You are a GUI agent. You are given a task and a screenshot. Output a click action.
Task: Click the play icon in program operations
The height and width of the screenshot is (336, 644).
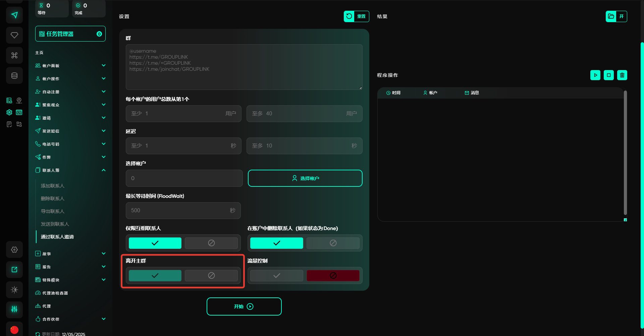point(595,75)
